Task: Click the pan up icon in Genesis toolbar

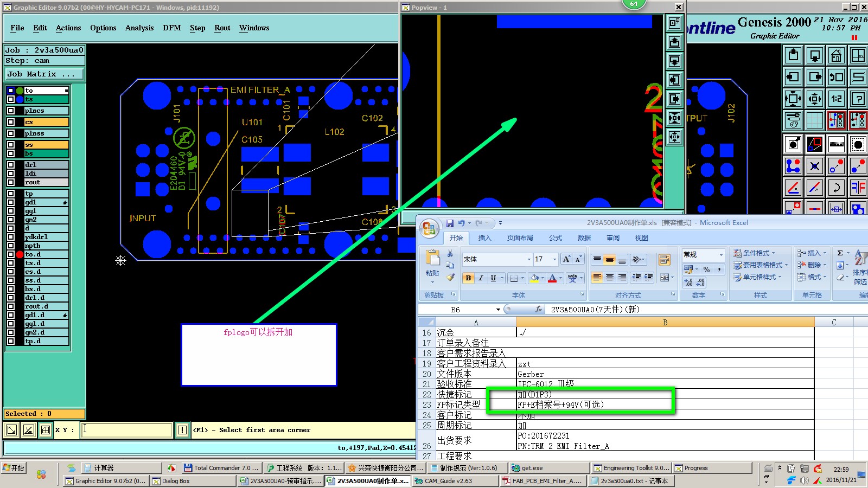Action: tap(793, 55)
